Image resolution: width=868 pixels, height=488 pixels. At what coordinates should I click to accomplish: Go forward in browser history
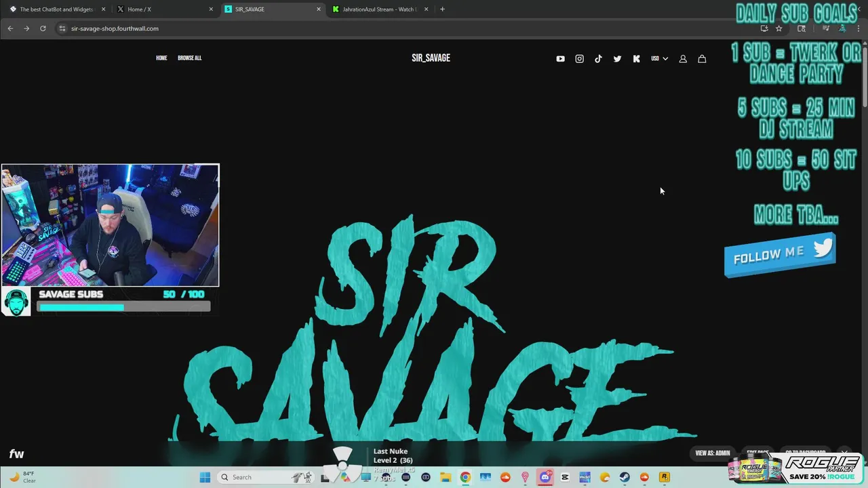click(x=26, y=28)
